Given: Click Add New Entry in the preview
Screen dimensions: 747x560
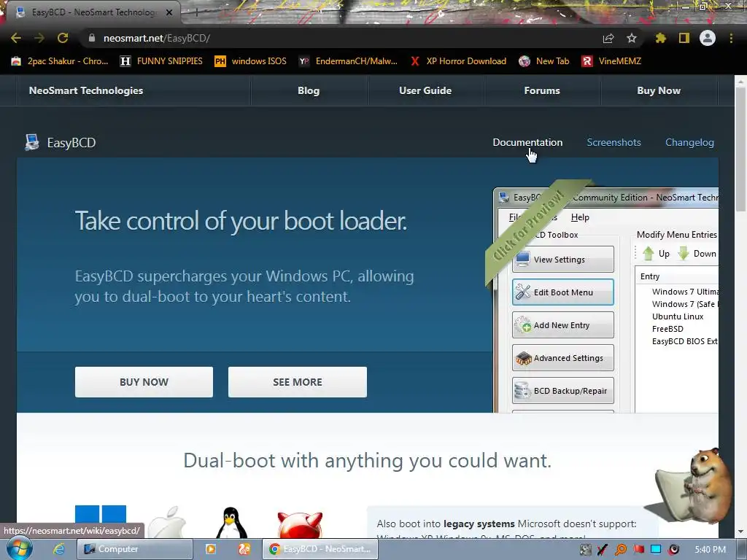Looking at the screenshot, I should tap(563, 325).
